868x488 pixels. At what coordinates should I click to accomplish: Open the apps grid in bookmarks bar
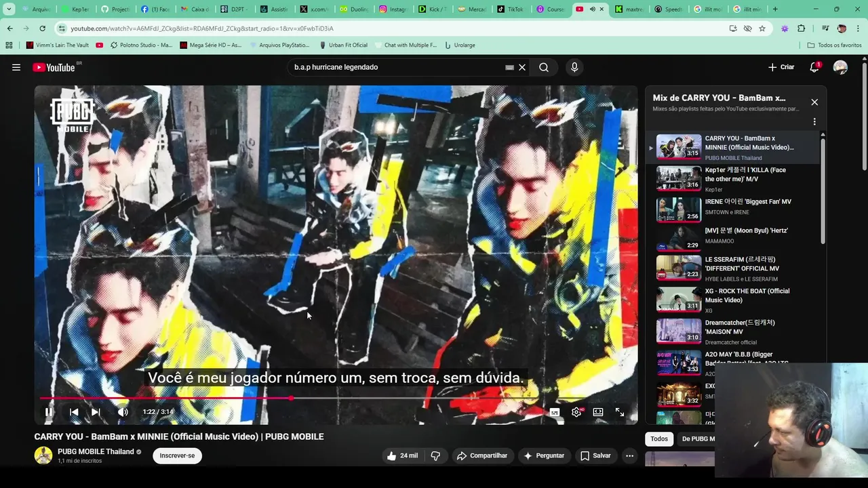pos(9,45)
